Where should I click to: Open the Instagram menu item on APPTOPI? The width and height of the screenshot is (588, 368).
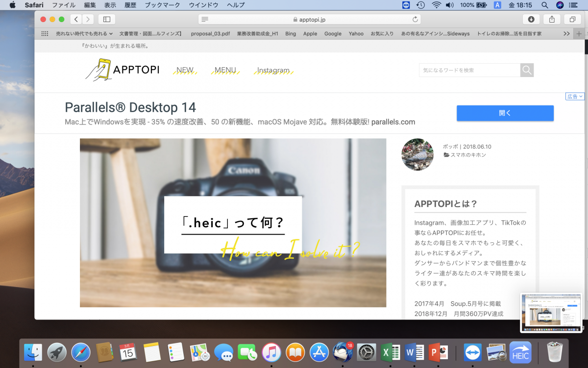(272, 70)
